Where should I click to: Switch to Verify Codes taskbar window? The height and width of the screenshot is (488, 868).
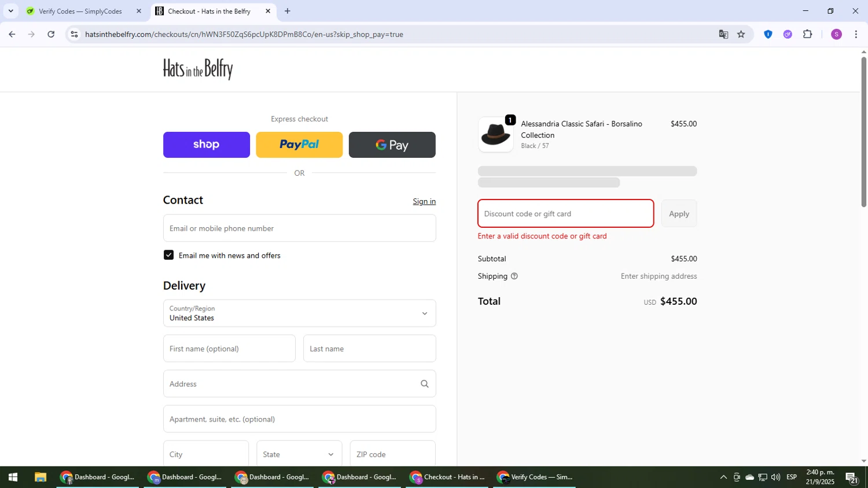[535, 477]
